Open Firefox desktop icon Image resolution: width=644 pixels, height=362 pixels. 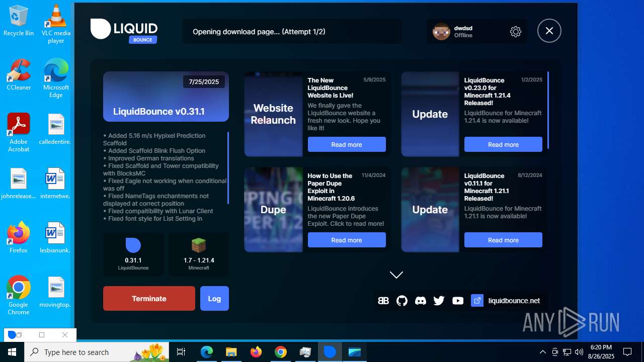click(x=19, y=238)
